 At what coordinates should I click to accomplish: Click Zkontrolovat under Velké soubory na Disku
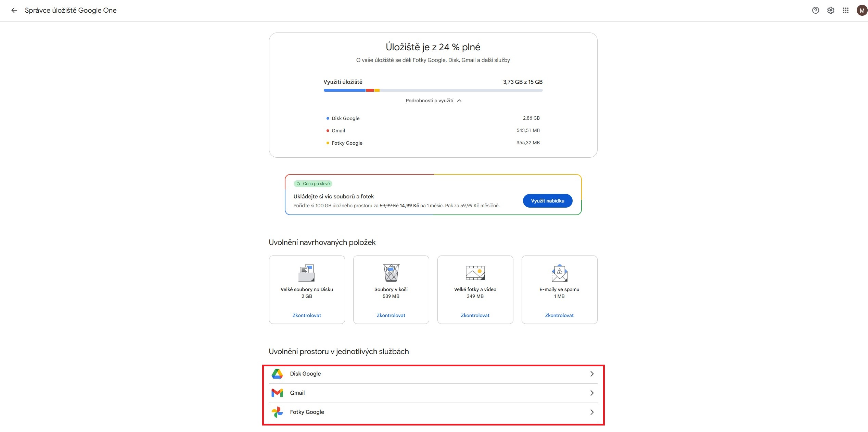tap(307, 315)
